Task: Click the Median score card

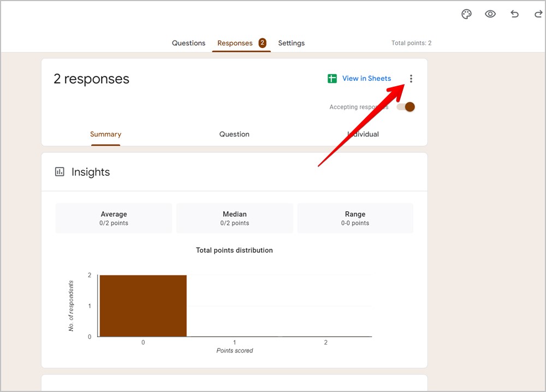Action: click(235, 218)
